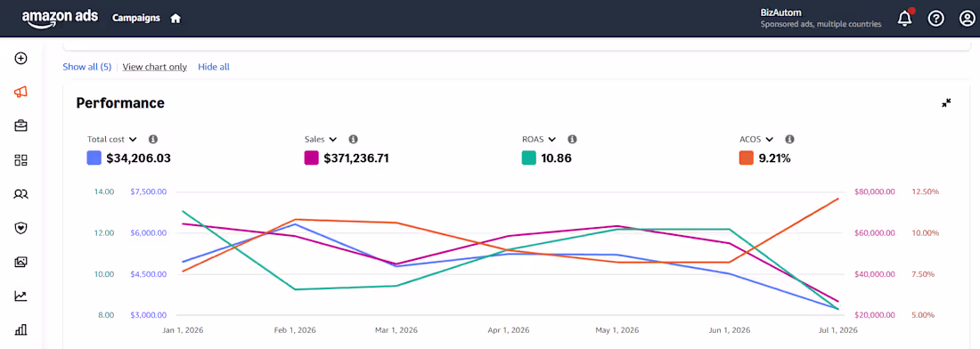
Task: Open the megaphone campaigns icon in sidebar
Action: [x=20, y=93]
